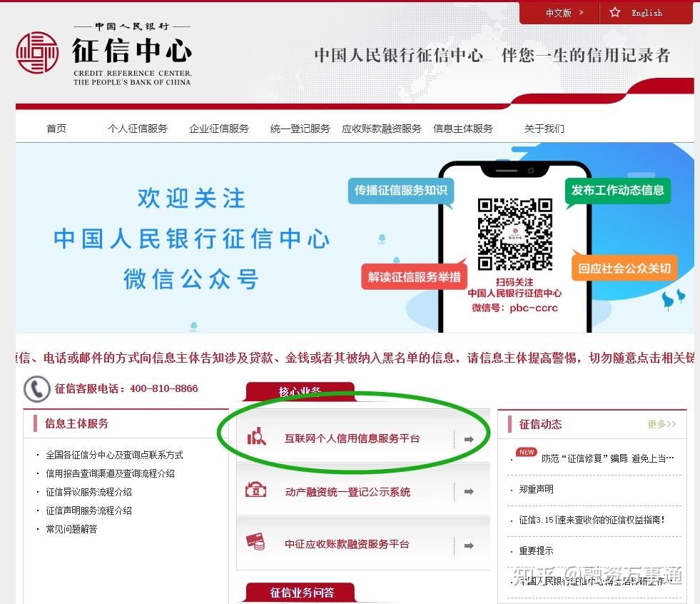Viewport: 700px width, 604px height.
Task: Select the 核心业务 tab
Action: [x=300, y=392]
